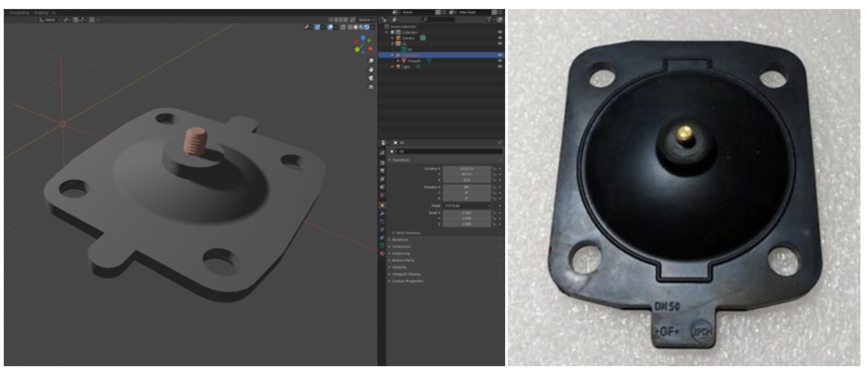Click the Location X value field
Image resolution: width=868 pixels, height=374 pixels.
(467, 169)
